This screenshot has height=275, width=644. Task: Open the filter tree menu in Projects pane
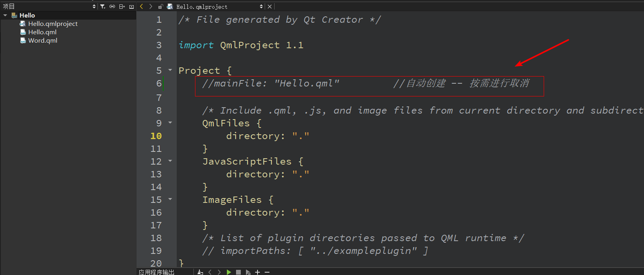pos(103,6)
